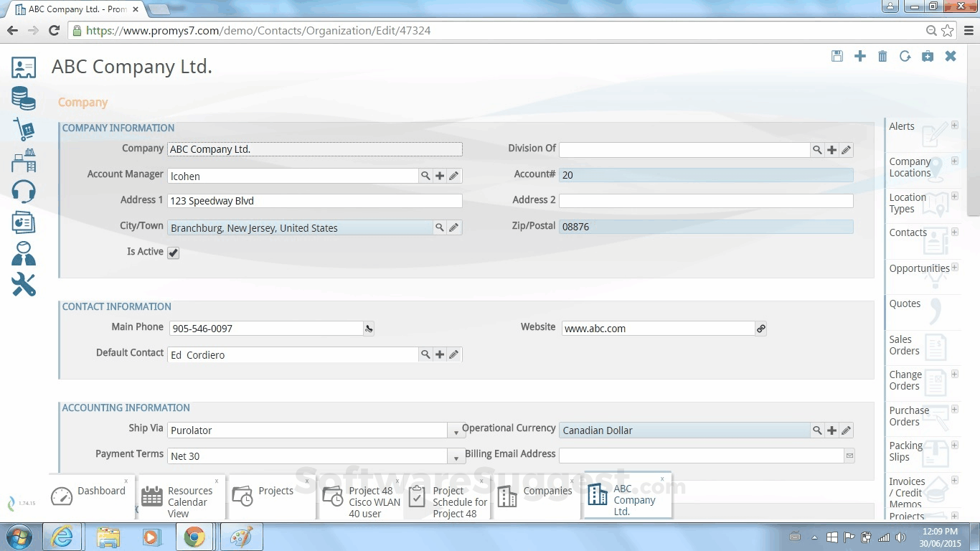The height and width of the screenshot is (551, 980).
Task: Search for an Account Manager
Action: (x=425, y=176)
